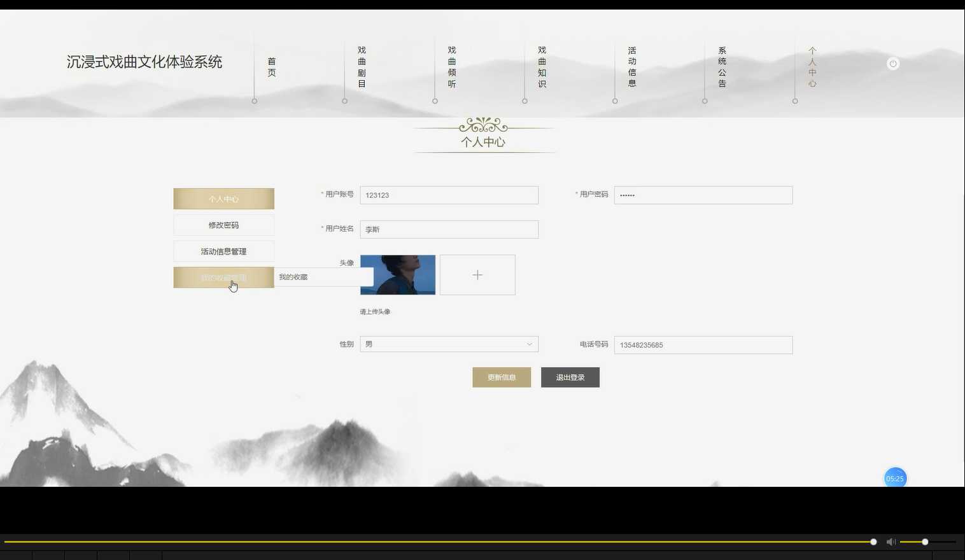Click the blue 05:25 timer badge
This screenshot has height=560, width=965.
click(894, 477)
